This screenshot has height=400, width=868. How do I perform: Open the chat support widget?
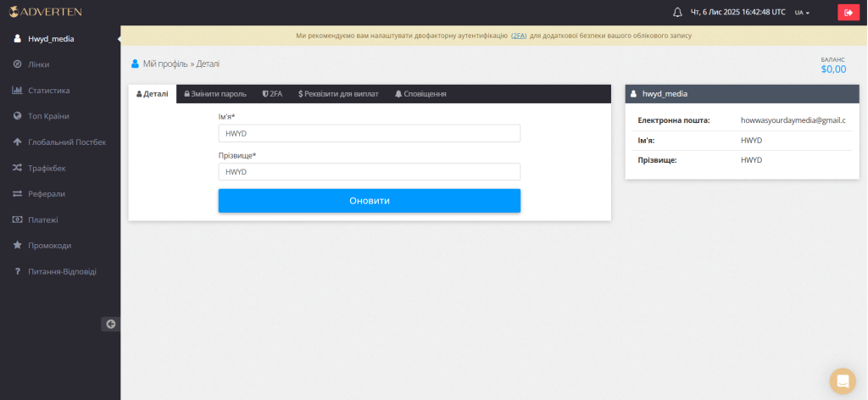843,381
